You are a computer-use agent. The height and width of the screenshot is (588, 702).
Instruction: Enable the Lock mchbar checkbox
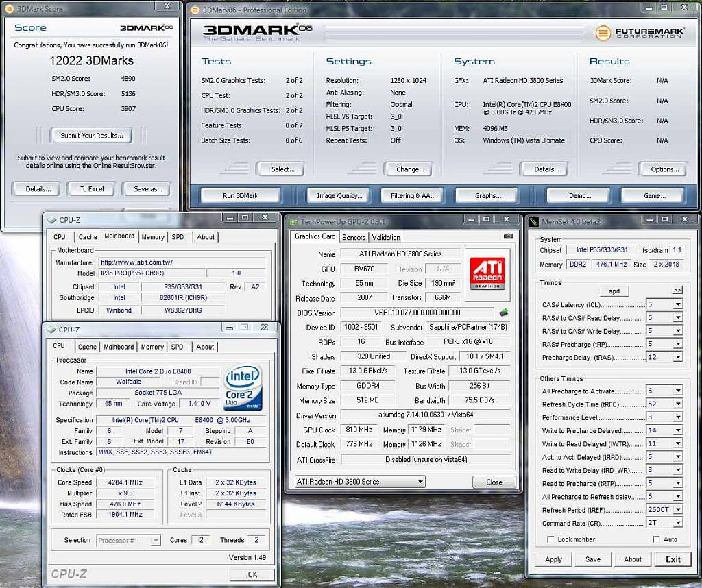click(550, 539)
